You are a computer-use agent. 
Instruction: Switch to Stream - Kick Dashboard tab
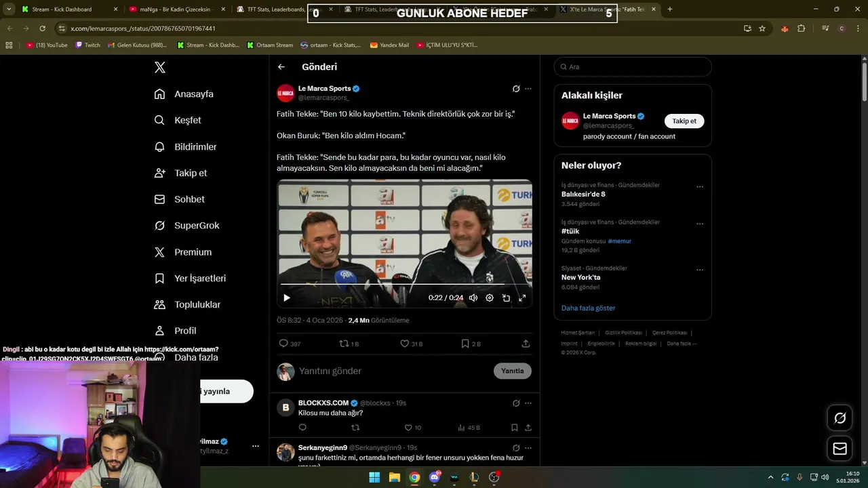pyautogui.click(x=70, y=9)
